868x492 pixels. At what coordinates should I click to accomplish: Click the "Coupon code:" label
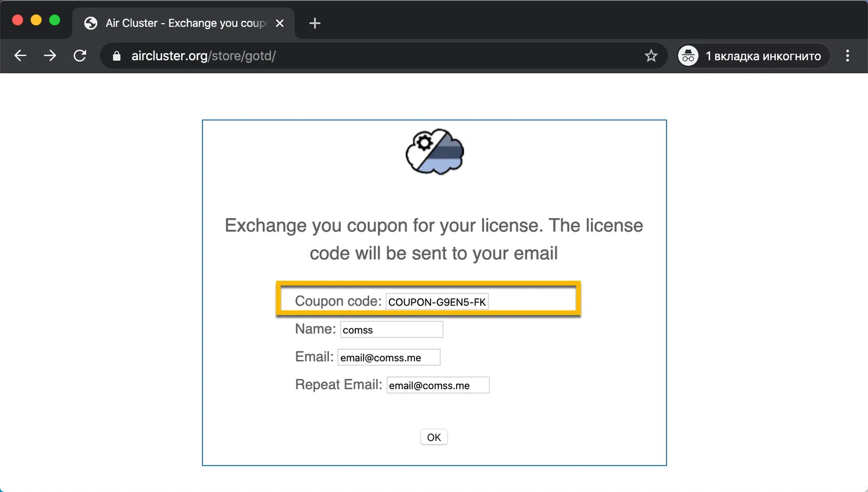tap(338, 301)
